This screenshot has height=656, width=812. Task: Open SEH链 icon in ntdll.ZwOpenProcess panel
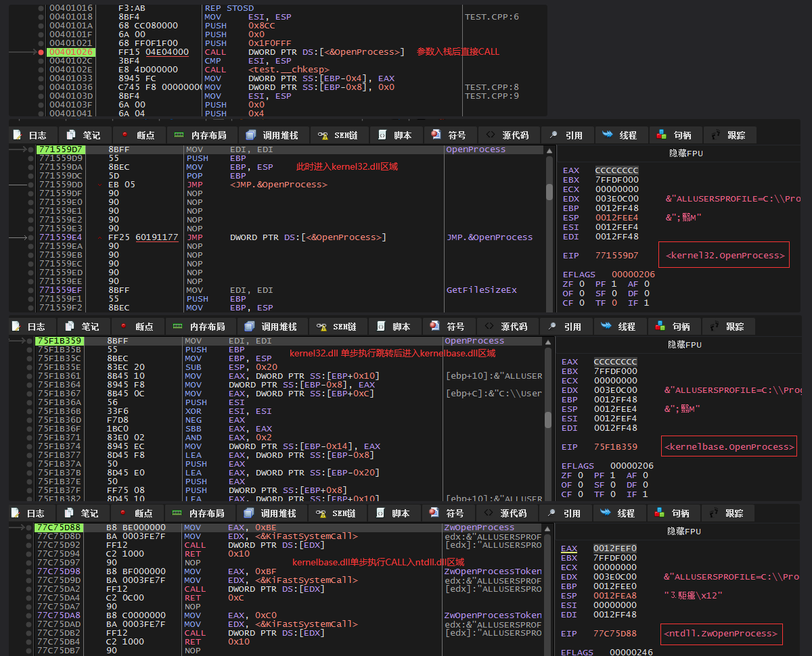[320, 513]
